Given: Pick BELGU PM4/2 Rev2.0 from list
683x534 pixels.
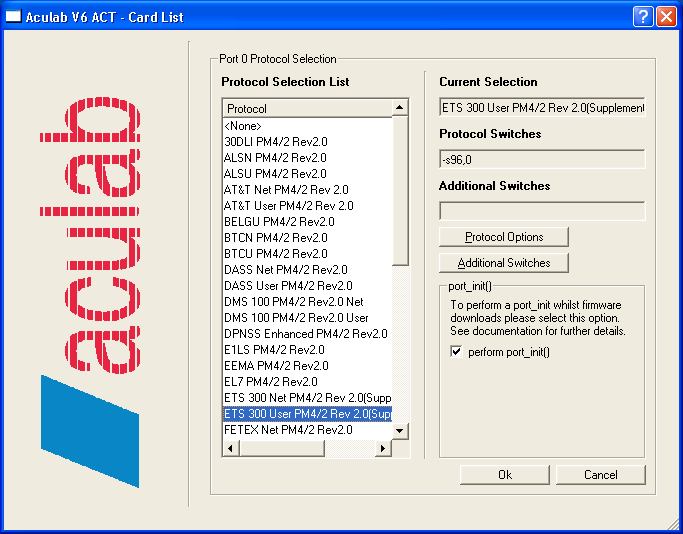Looking at the screenshot, I should click(x=308, y=222).
